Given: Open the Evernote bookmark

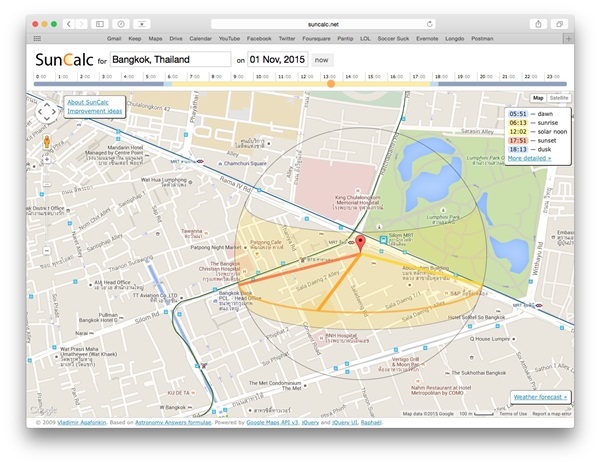Looking at the screenshot, I should coord(427,39).
